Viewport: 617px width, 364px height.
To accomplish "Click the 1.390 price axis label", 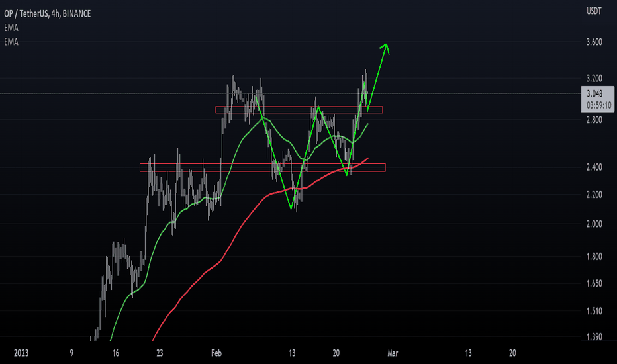I will tap(594, 337).
